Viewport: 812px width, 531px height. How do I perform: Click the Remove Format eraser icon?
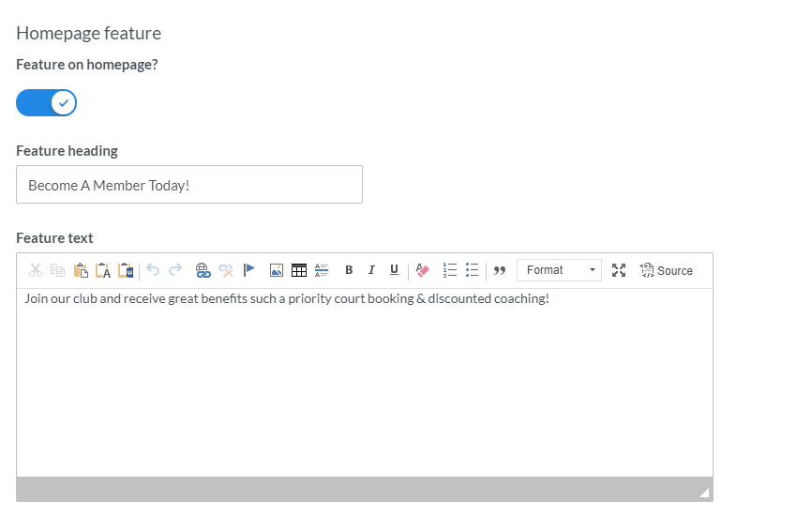point(422,270)
